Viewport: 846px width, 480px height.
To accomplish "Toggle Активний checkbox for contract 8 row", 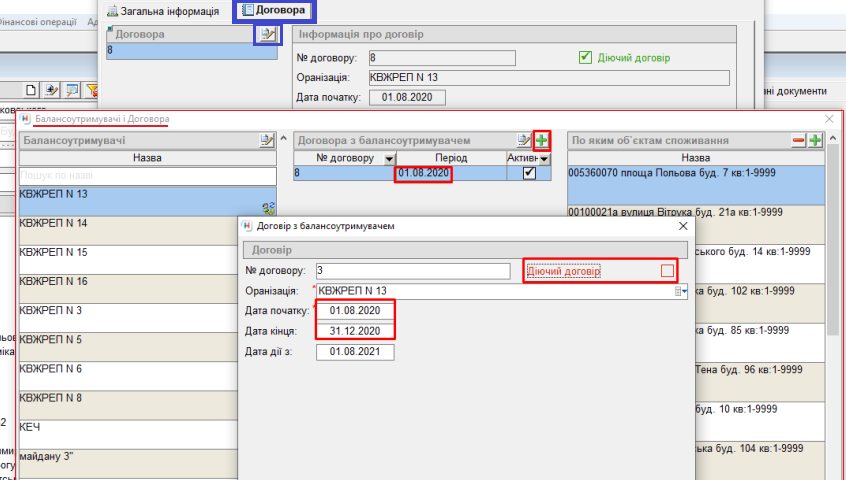I will pos(529,173).
